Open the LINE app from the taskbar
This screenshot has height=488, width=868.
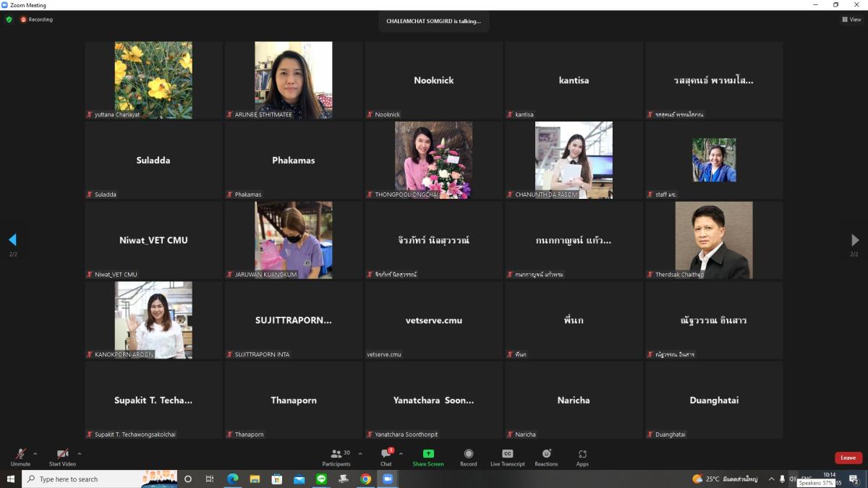321,479
